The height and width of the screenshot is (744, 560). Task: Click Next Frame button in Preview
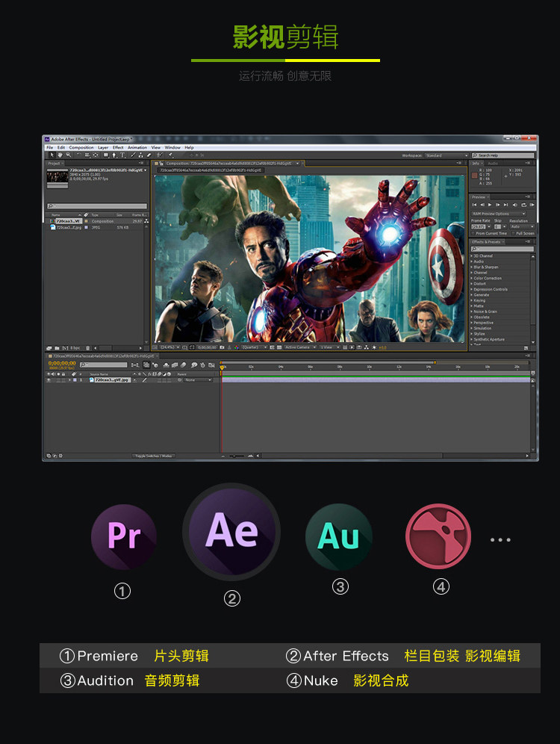pos(498,205)
